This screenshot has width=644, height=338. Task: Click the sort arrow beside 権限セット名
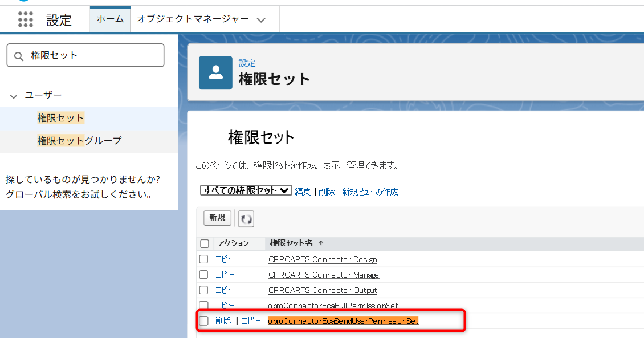tap(321, 243)
